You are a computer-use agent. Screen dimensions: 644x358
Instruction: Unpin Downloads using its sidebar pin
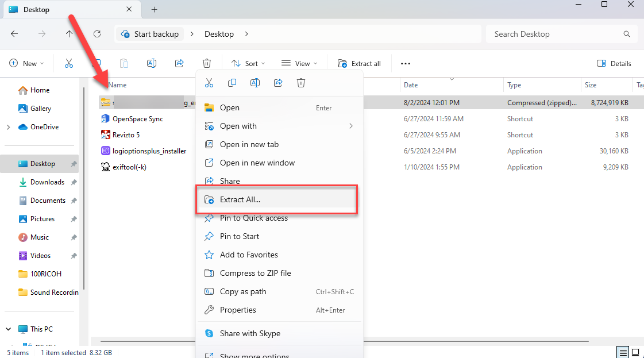tap(74, 182)
